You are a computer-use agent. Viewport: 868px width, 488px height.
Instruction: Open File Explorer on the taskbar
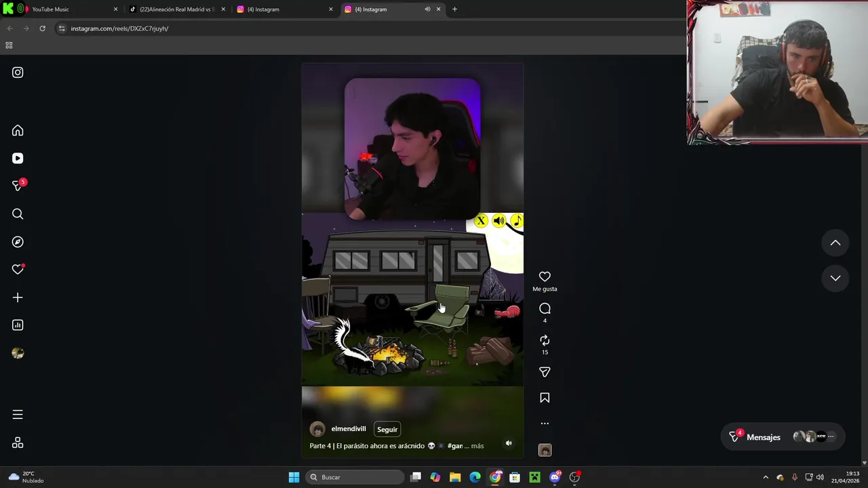(455, 477)
